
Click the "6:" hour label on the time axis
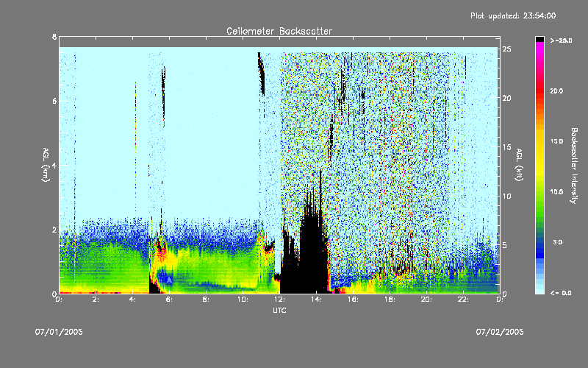pyautogui.click(x=169, y=300)
